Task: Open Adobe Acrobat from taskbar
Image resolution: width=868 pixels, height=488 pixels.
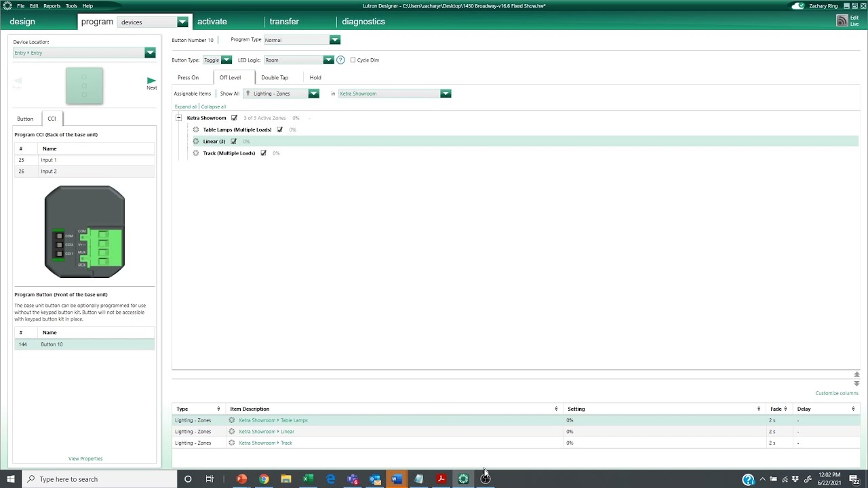Action: [441, 479]
